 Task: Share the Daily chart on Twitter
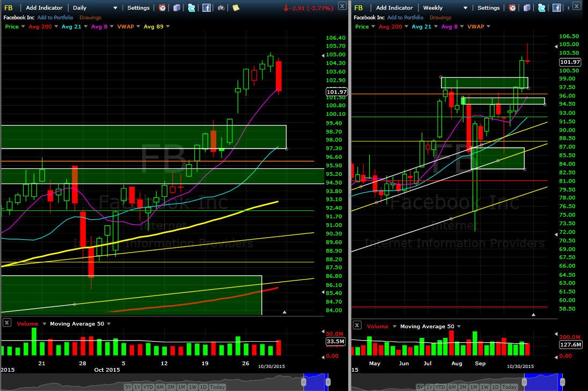click(x=191, y=8)
